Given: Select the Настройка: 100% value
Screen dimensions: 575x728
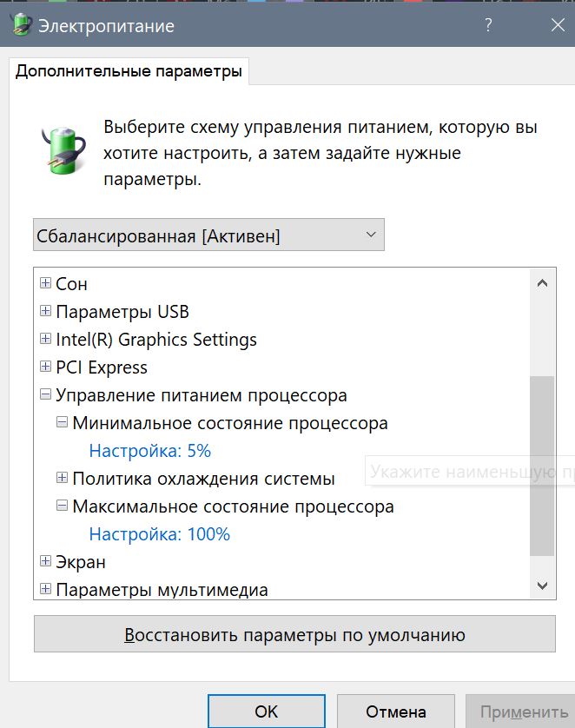Looking at the screenshot, I should pos(160,534).
